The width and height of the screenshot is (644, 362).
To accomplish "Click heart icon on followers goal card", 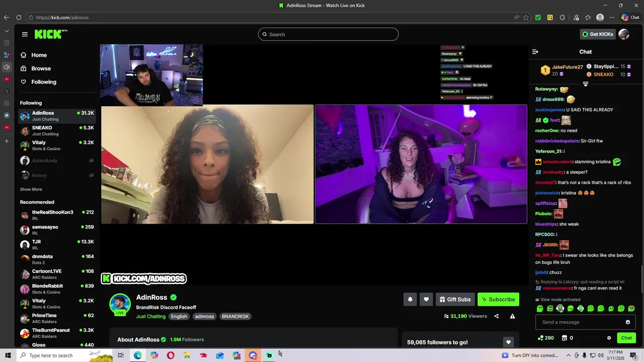I will pyautogui.click(x=508, y=342).
